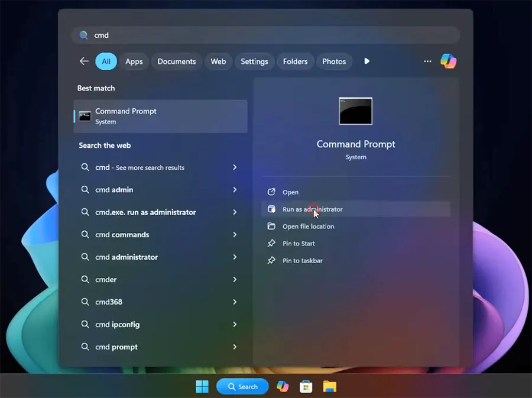Expand the cmd commands suggestion chevron
532x398 pixels.
235,234
